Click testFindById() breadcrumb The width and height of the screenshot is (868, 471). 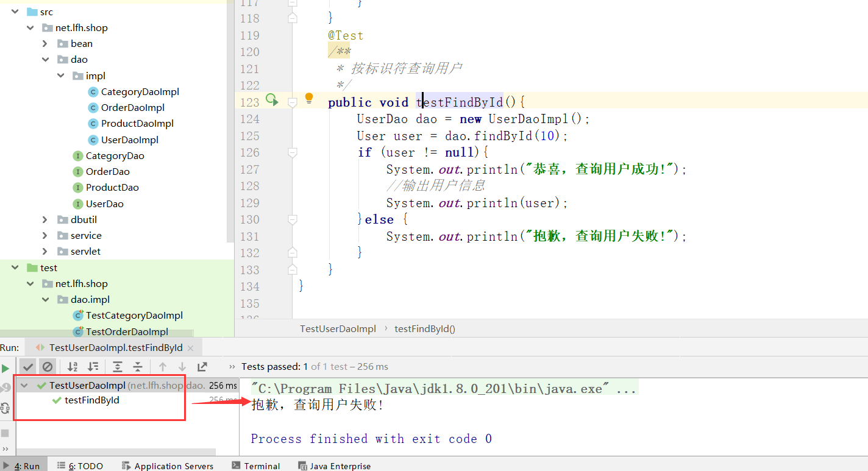pos(425,328)
